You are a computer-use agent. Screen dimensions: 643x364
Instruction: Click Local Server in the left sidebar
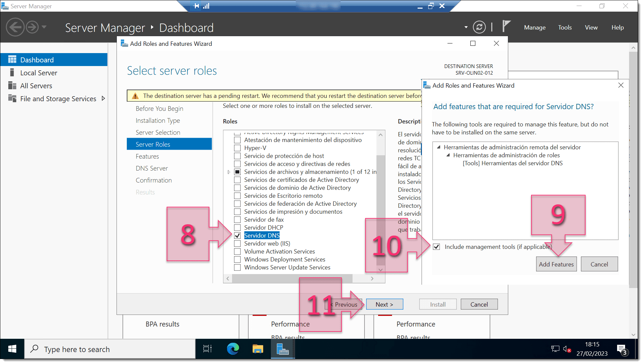(x=39, y=72)
